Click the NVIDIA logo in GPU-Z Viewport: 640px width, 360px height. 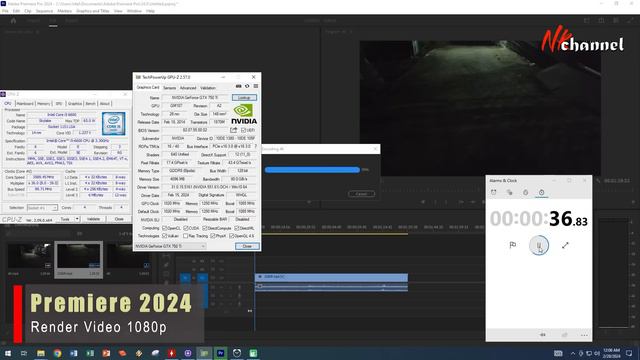point(244,114)
